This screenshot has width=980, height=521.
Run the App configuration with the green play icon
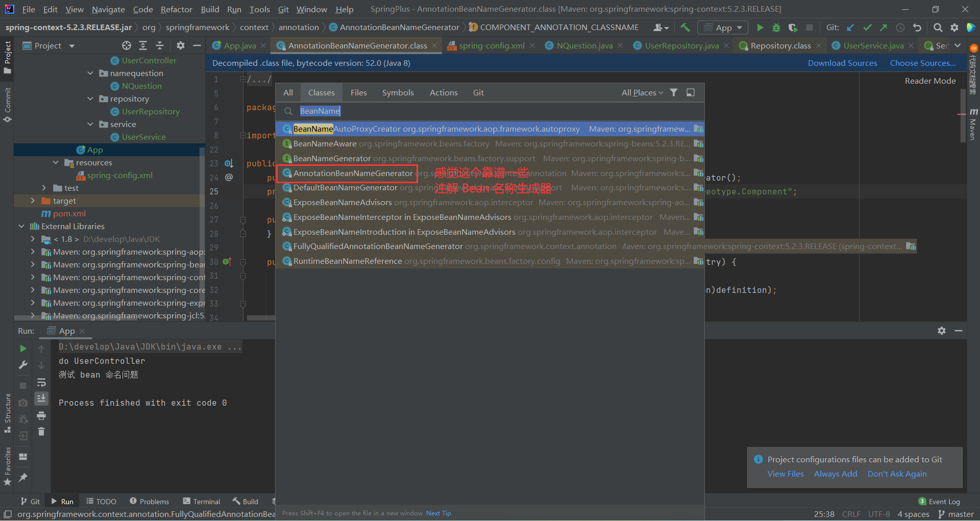pos(760,28)
